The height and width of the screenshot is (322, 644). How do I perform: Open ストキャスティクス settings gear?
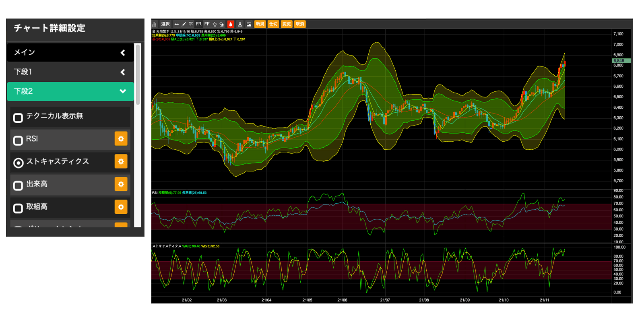[121, 162]
